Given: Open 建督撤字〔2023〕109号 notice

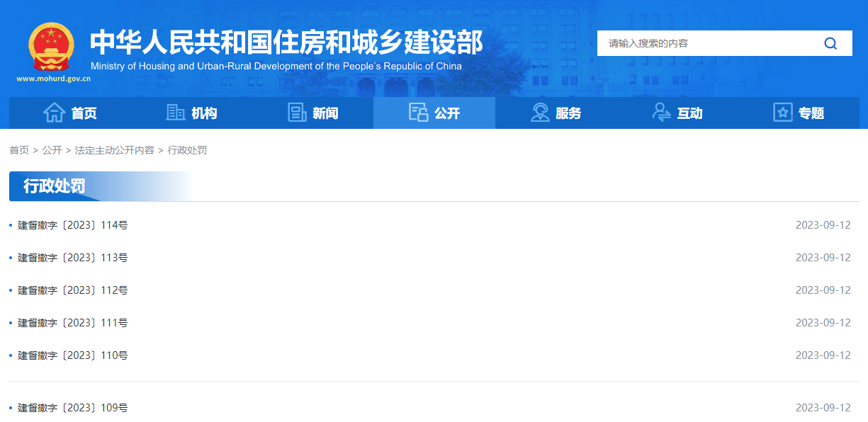Looking at the screenshot, I should pos(73,408).
